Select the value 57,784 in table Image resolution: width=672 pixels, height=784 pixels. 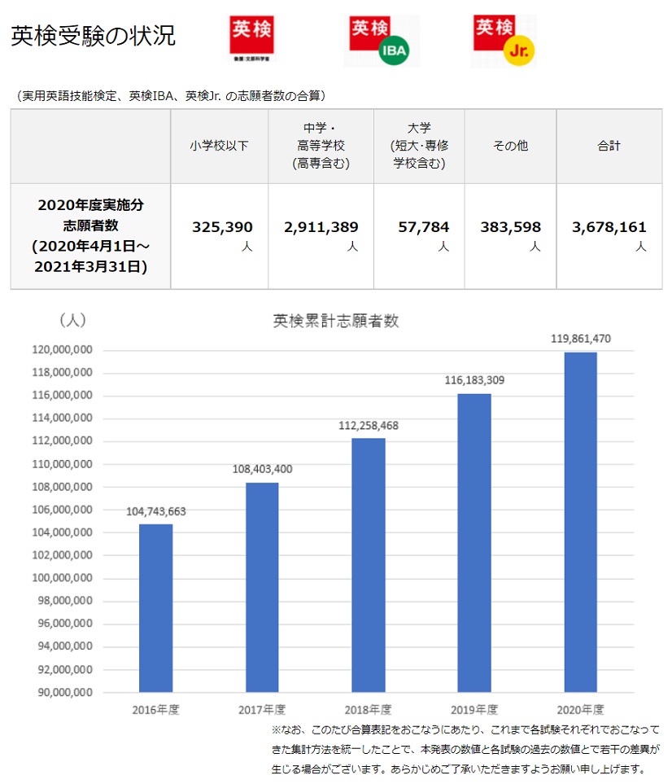(423, 227)
